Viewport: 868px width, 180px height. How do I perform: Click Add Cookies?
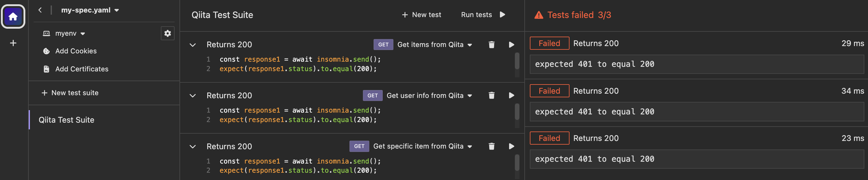tap(76, 51)
